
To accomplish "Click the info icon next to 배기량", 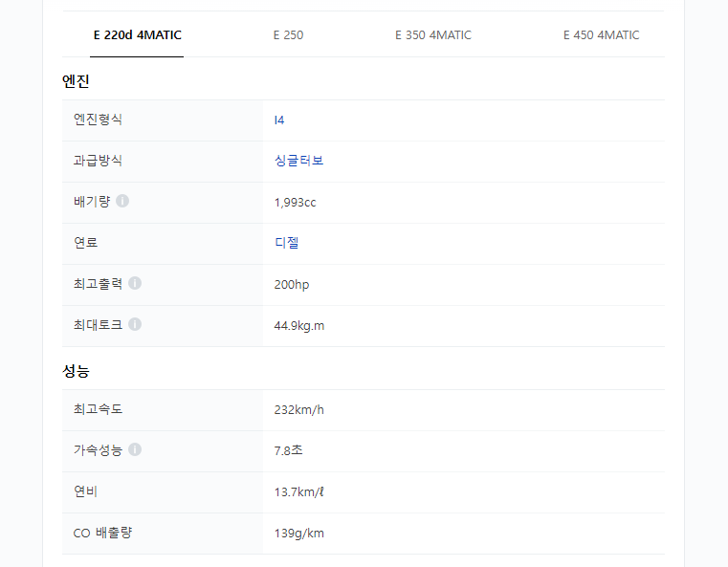I will (x=122, y=201).
